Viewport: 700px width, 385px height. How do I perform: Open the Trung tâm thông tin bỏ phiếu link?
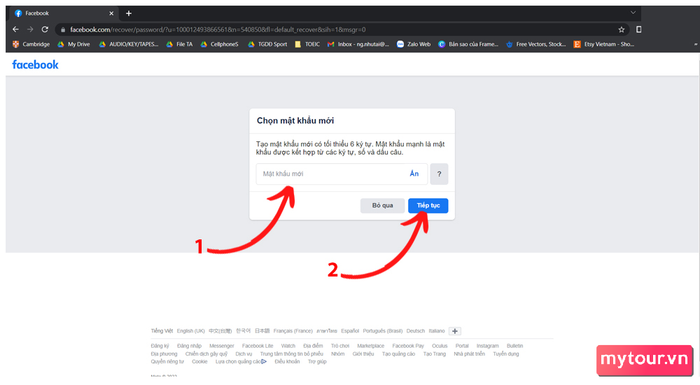(x=292, y=354)
